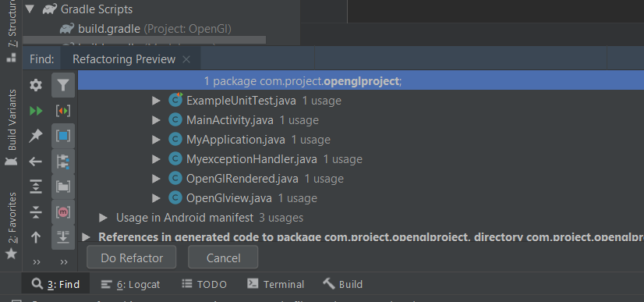Collapse the Gradle Scripts node

pos(29,9)
